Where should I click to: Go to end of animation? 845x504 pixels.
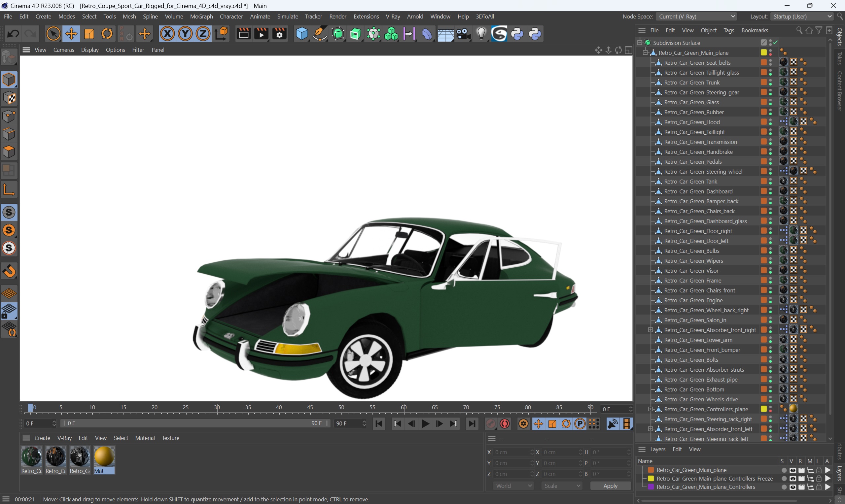pos(472,424)
